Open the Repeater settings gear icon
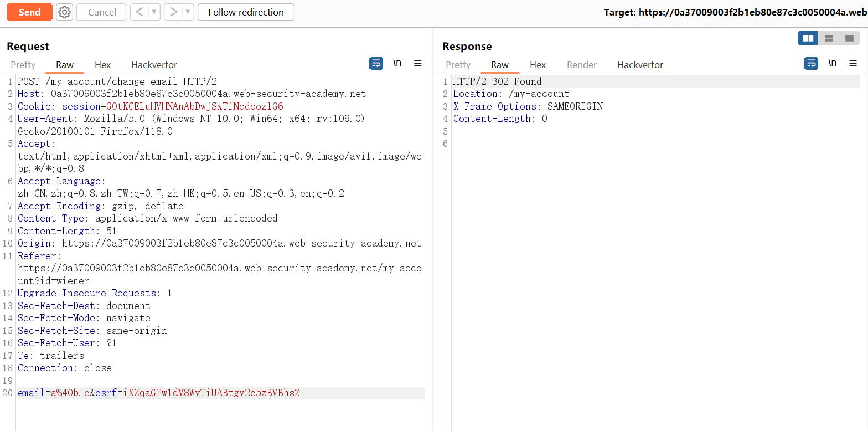 [64, 12]
